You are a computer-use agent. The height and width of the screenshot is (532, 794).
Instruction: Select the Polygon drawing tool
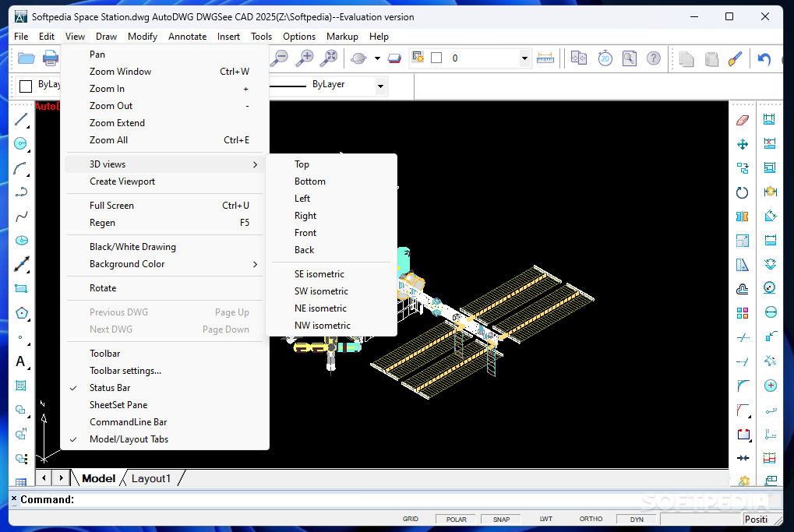click(x=21, y=313)
